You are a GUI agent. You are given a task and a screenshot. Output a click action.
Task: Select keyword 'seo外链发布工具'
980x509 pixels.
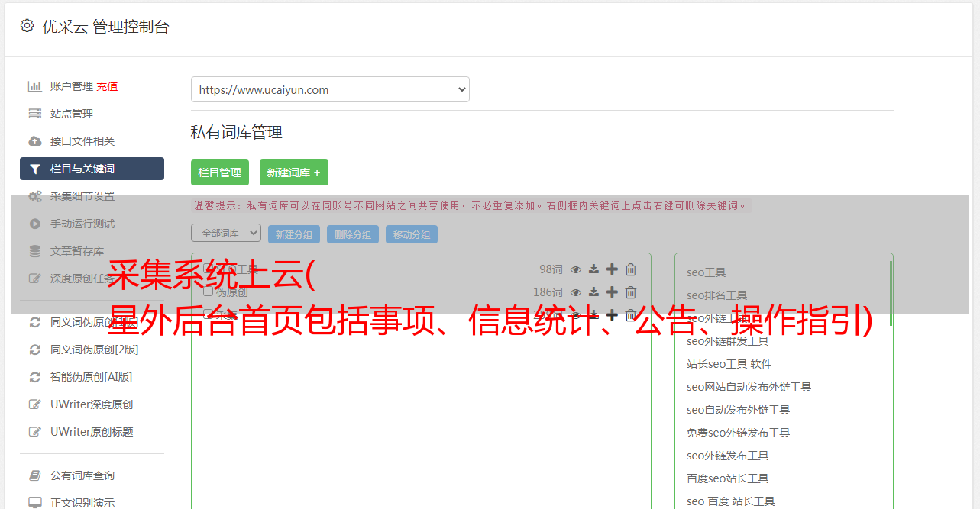(x=728, y=456)
